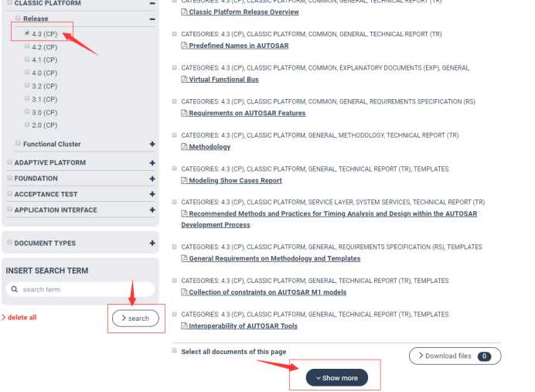Select checkbox for General Requirements on Methodology
This screenshot has width=535, height=392.
pos(175,247)
